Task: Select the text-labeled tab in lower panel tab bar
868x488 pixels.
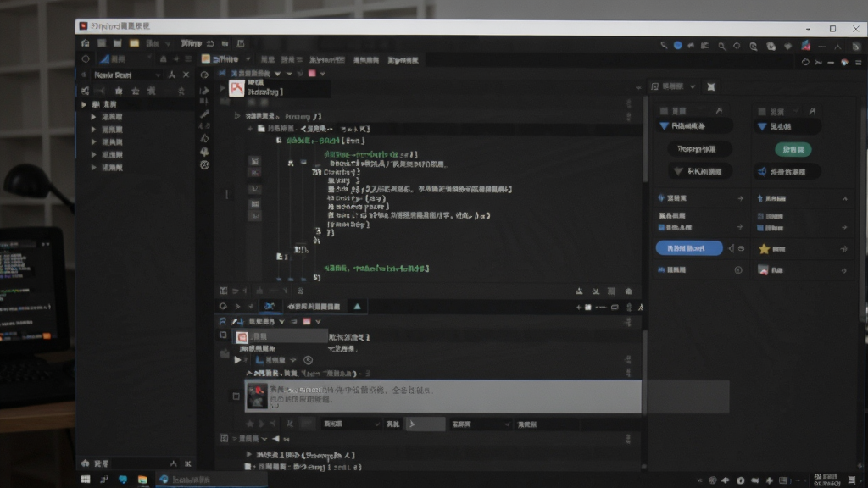Action: [314, 307]
